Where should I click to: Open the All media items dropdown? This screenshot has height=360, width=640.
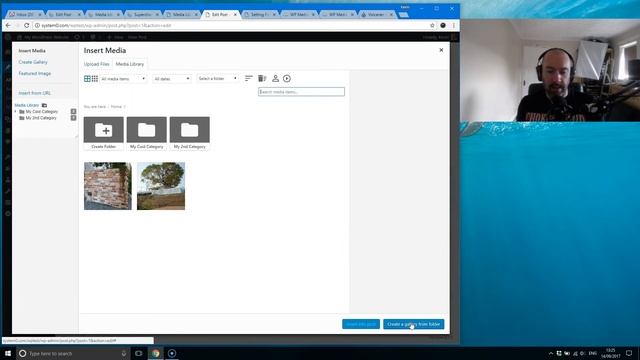click(123, 78)
